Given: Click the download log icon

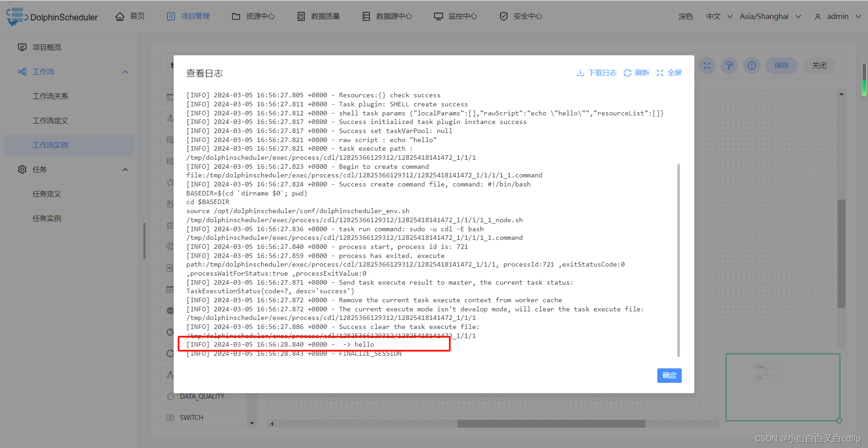Looking at the screenshot, I should (x=580, y=73).
